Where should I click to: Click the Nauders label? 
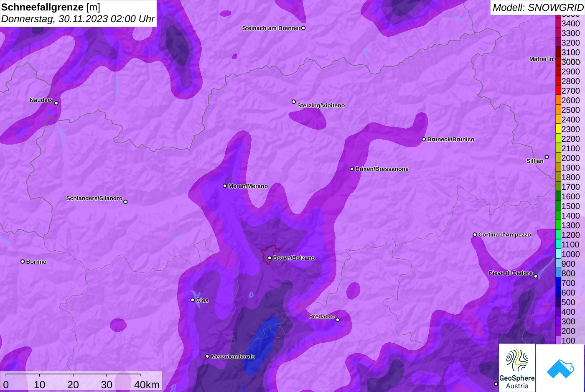tap(41, 100)
